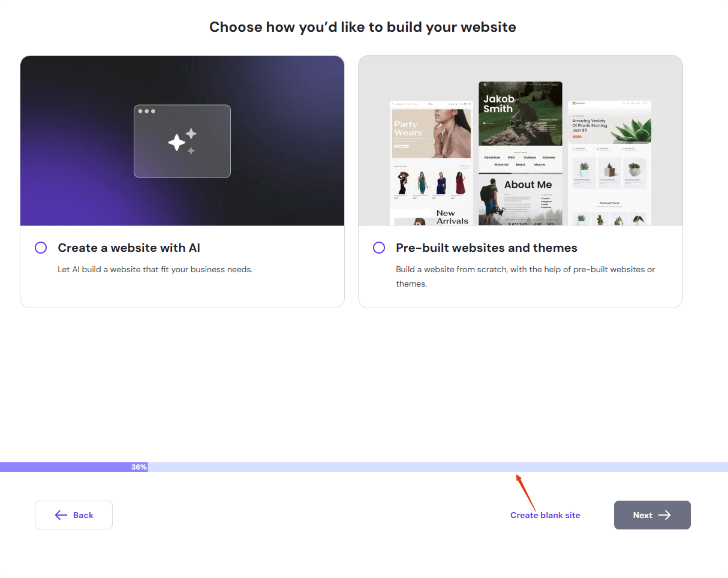Proceed with the Next button label
This screenshot has height=578, width=728.
pyautogui.click(x=642, y=515)
